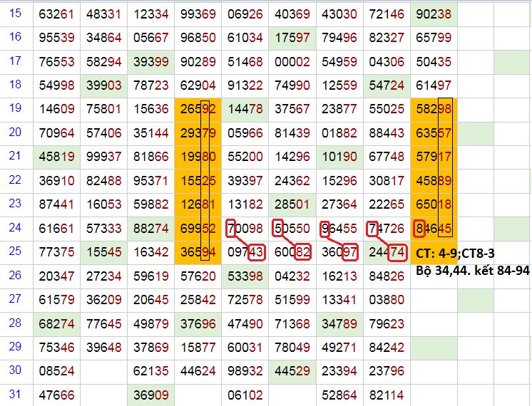Click cell with value 09743
The width and height of the screenshot is (532, 406).
point(245,252)
